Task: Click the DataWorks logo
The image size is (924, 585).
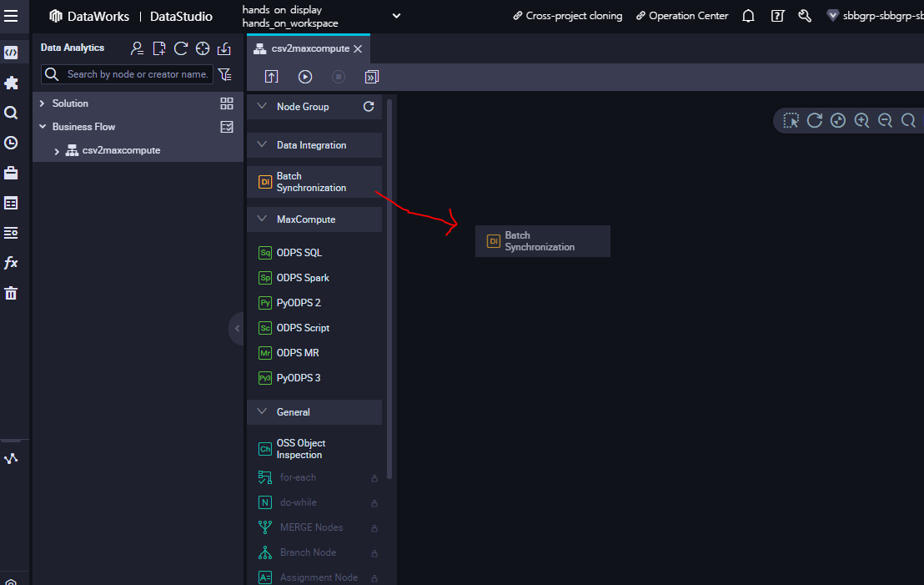Action: (x=89, y=17)
